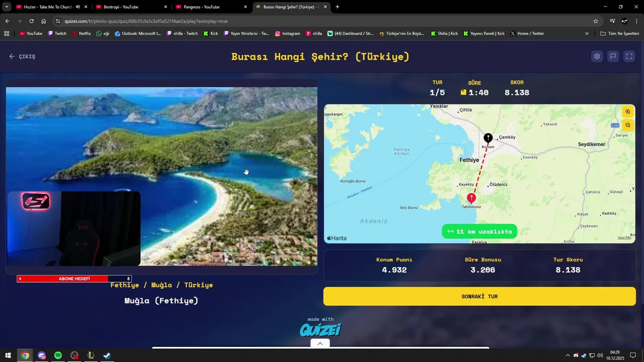644x362 pixels.
Task: Go back with browser back arrow
Action: pyautogui.click(x=7, y=21)
